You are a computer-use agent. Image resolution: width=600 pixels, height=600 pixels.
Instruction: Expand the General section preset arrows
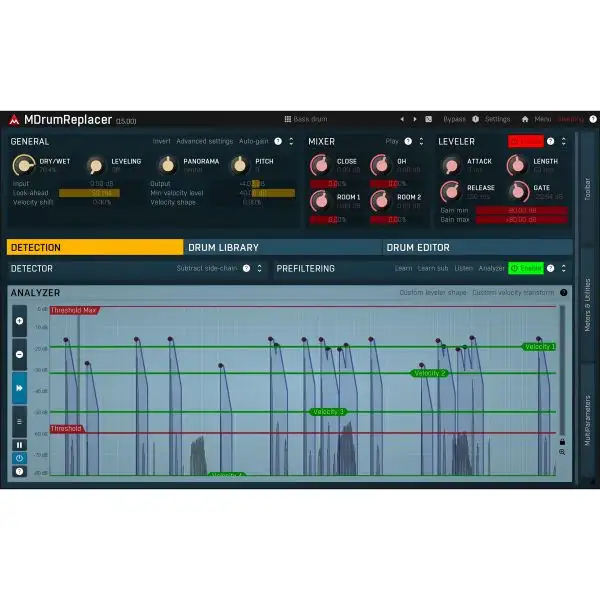pos(291,141)
